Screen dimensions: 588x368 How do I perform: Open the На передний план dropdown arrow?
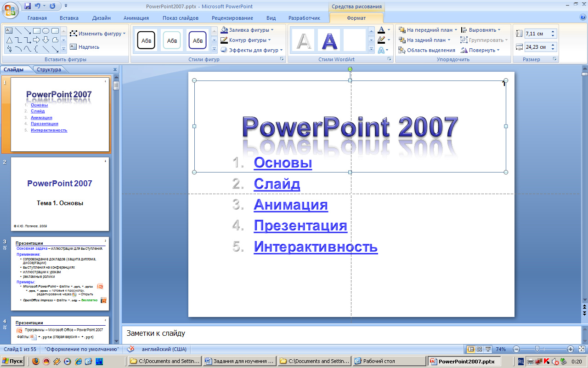coord(456,30)
